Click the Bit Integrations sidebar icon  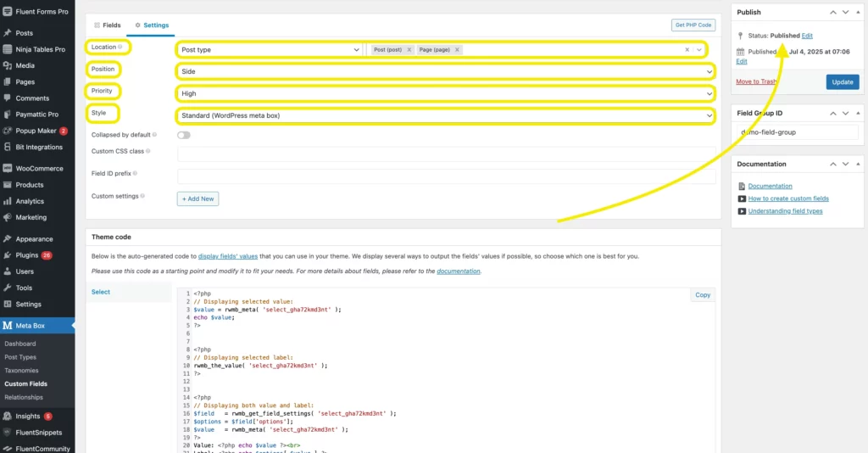coord(7,148)
